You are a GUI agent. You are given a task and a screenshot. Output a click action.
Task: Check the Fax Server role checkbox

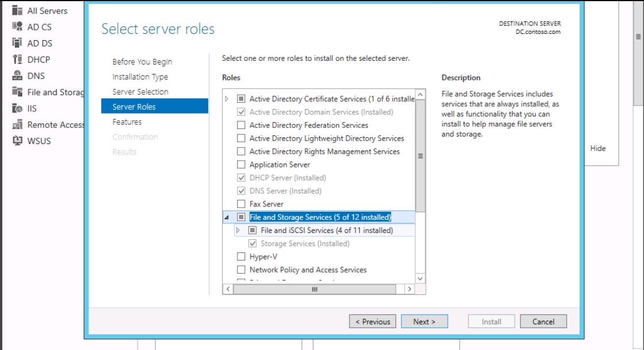tap(241, 204)
